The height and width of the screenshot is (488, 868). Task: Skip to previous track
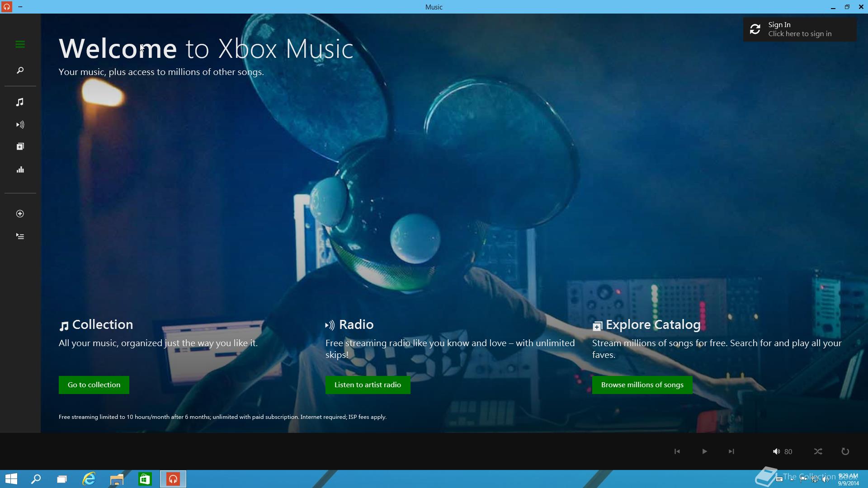677,451
